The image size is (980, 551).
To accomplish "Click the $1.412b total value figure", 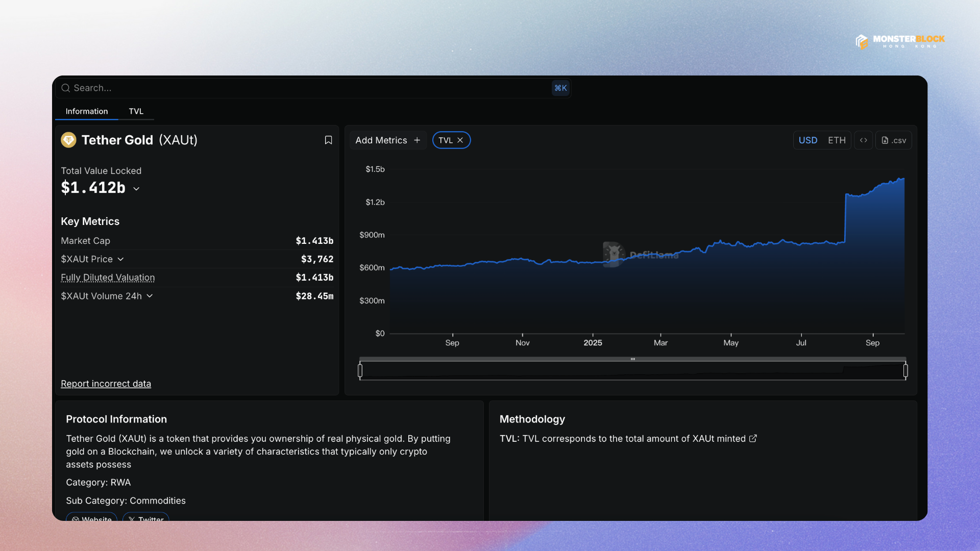I will click(93, 188).
